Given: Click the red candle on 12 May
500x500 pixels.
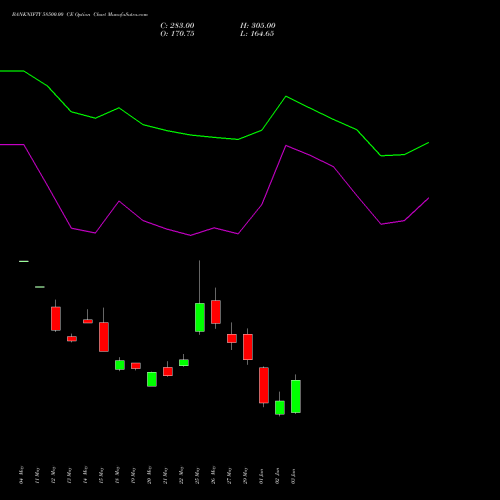Looking at the screenshot, I should (x=56, y=318).
